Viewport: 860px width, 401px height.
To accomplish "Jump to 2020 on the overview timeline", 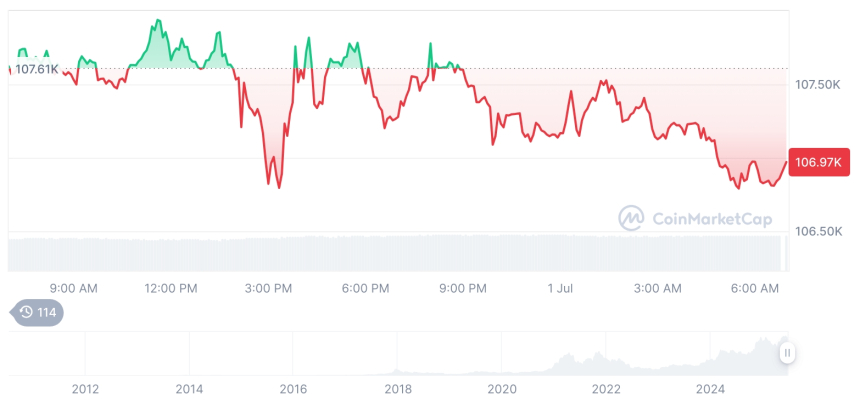I will [502, 389].
